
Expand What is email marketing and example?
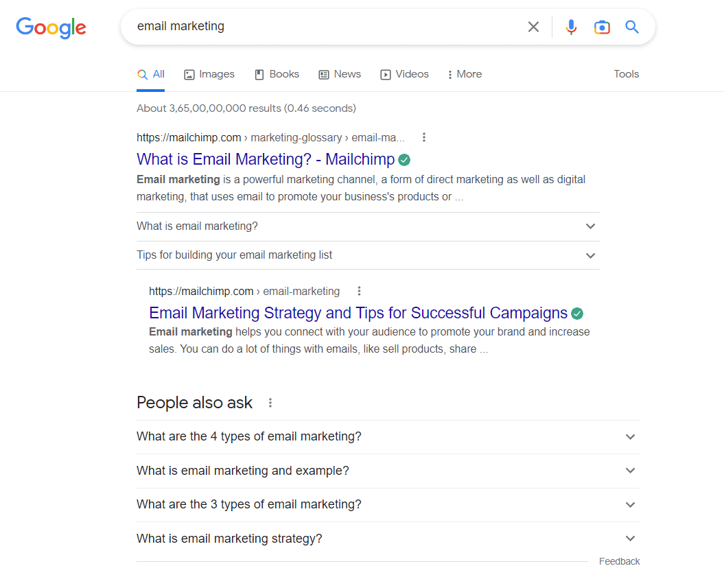pyautogui.click(x=388, y=471)
